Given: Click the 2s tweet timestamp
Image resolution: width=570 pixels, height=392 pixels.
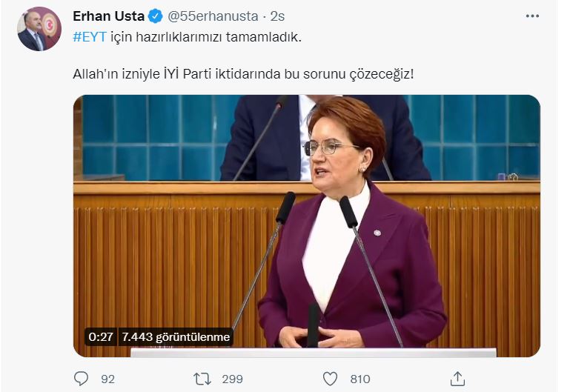Looking at the screenshot, I should [x=277, y=16].
